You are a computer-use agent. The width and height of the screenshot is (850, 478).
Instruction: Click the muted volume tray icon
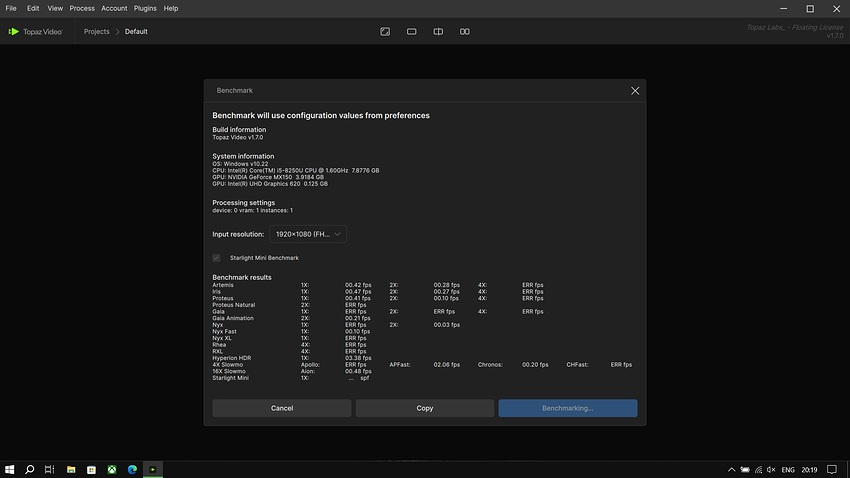771,469
